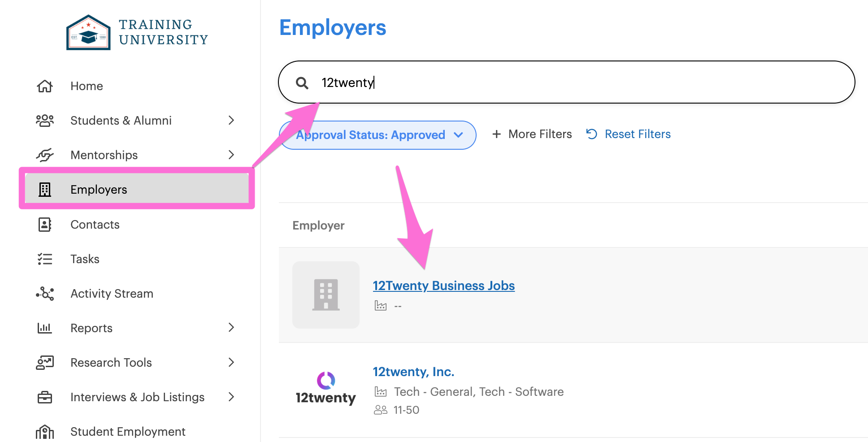Screen dimensions: 868x442
Task: Click the 12twenty logo thumbnail
Action: tap(326, 389)
